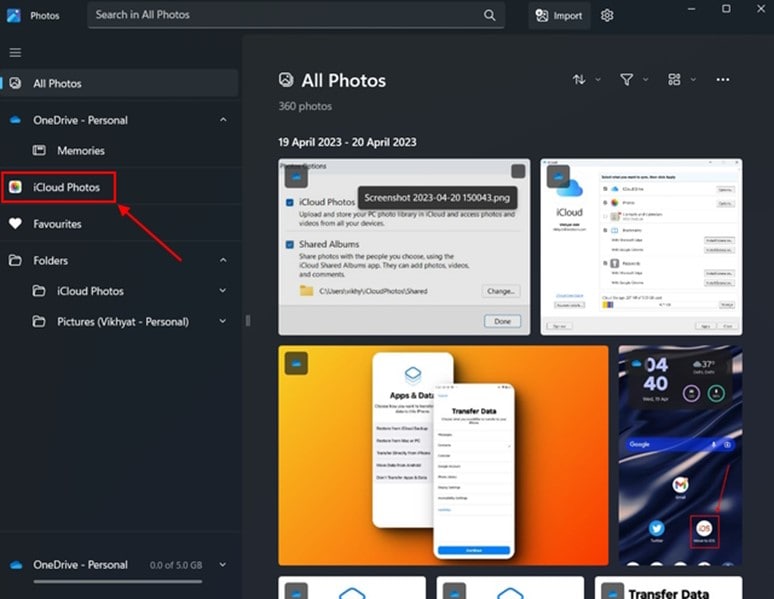
Task: Open the sort dropdown chevron
Action: pos(598,80)
